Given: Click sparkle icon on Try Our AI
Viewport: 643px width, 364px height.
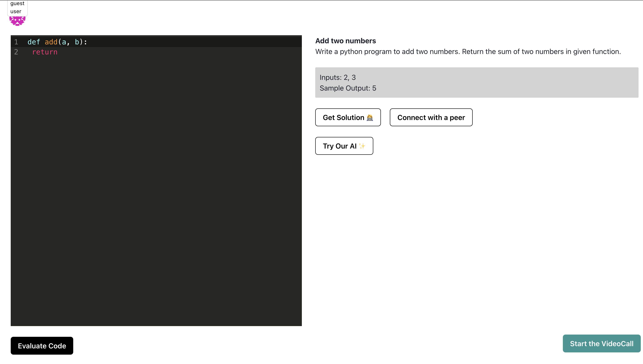Looking at the screenshot, I should tap(362, 146).
